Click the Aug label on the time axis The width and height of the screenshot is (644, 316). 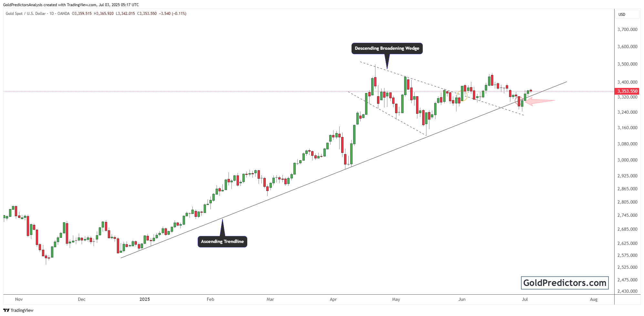(594, 300)
